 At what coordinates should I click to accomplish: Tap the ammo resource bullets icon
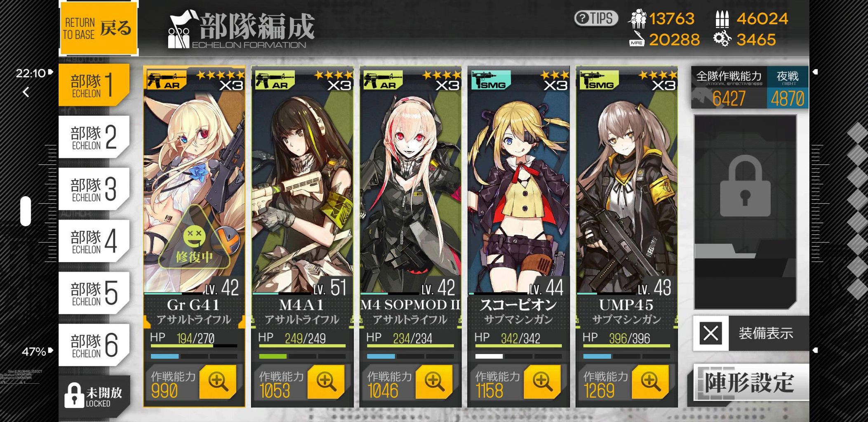pos(722,19)
